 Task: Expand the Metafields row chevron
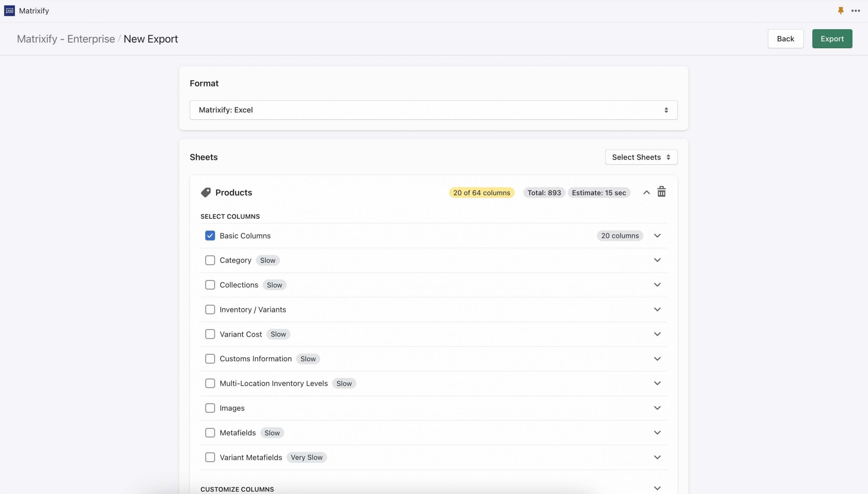coord(657,433)
